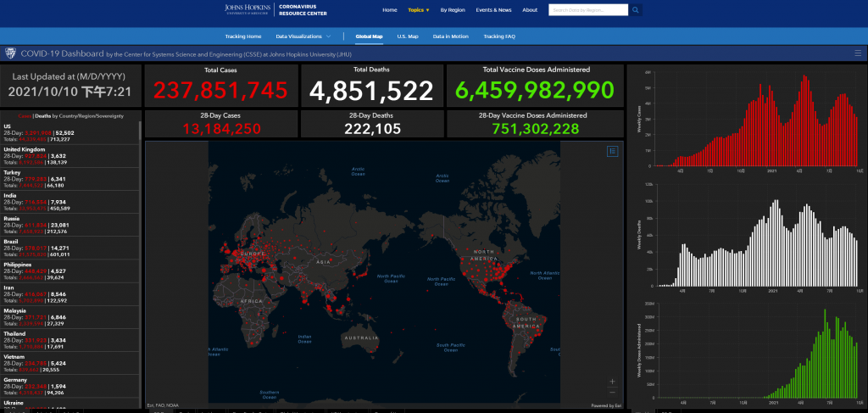This screenshot has width=868, height=413.
Task: Open the Events & News page
Action: click(x=493, y=10)
